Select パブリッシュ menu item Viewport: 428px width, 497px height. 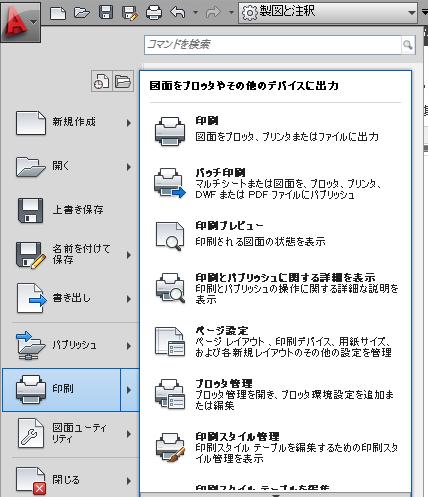click(x=74, y=345)
